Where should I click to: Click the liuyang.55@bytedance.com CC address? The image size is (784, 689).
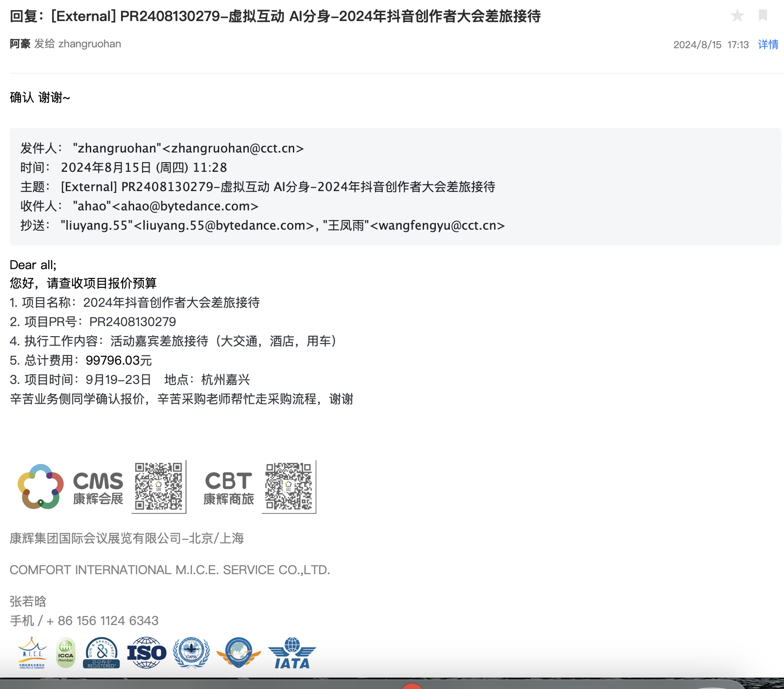tap(224, 226)
